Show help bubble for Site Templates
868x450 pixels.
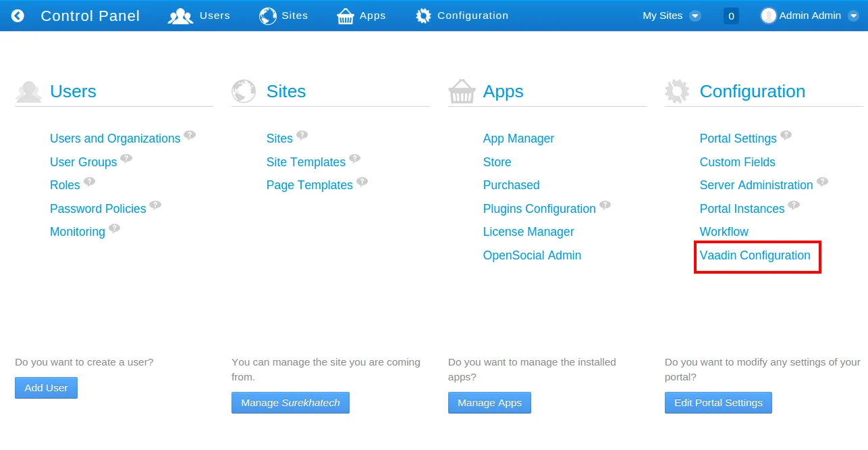[354, 159]
